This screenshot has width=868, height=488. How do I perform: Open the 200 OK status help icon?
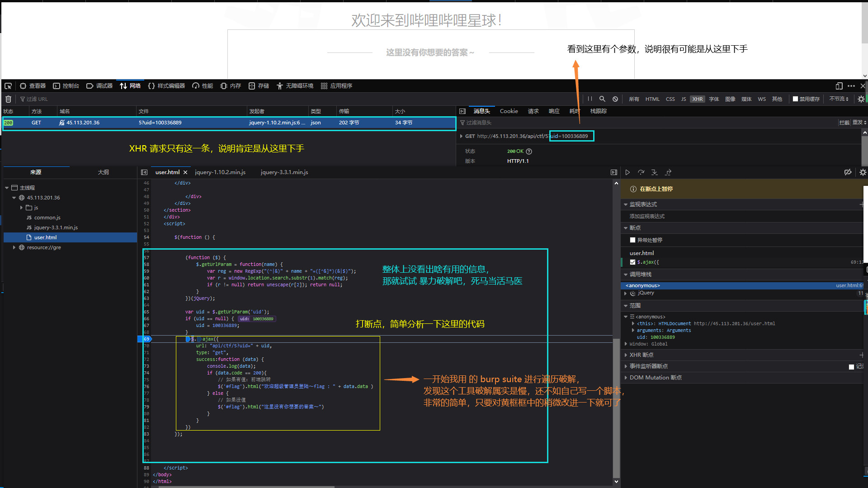click(x=529, y=152)
